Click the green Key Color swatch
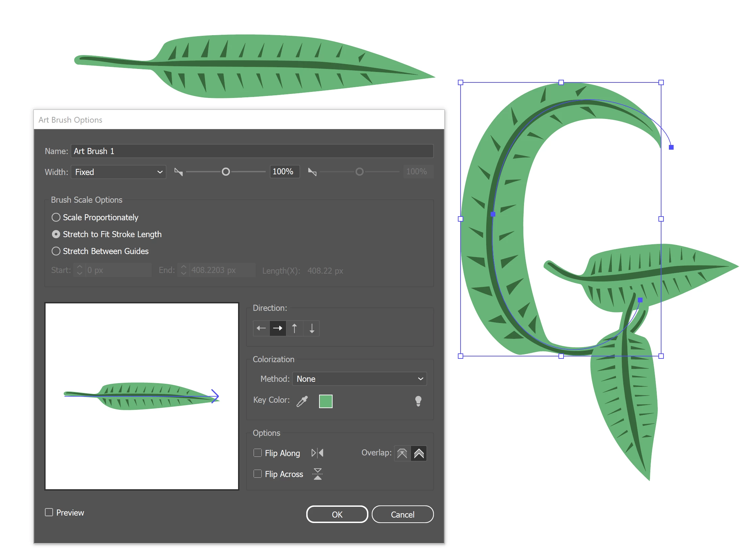The image size is (756, 548). pos(325,401)
